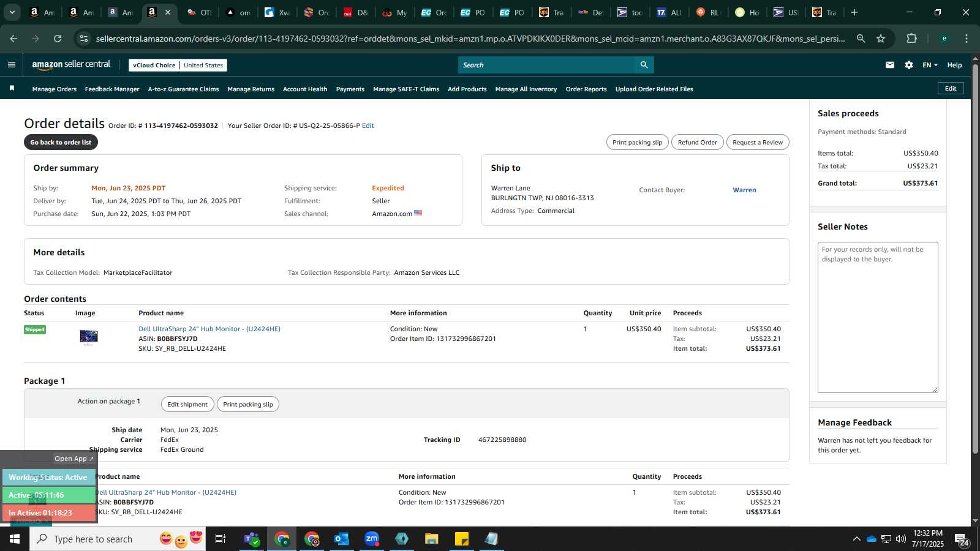Image resolution: width=980 pixels, height=551 pixels.
Task: Click Go back to order list
Action: click(x=61, y=142)
